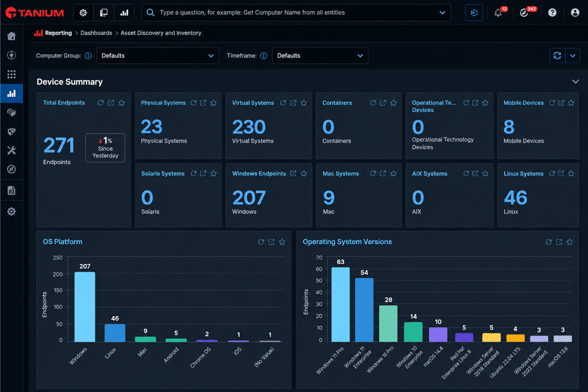Refresh the Total Endpoints card
The image size is (588, 392).
[x=101, y=103]
